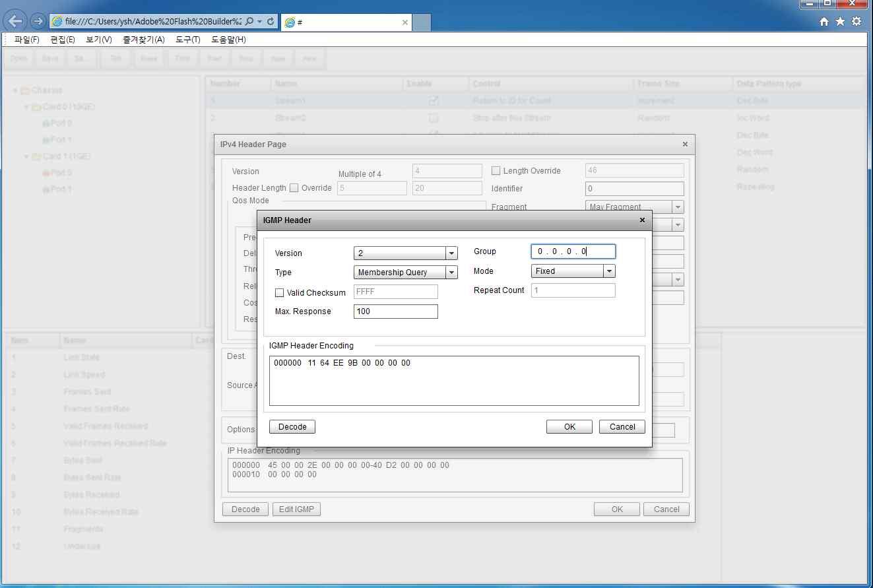Close the IGMP Header dialog

pyautogui.click(x=642, y=220)
